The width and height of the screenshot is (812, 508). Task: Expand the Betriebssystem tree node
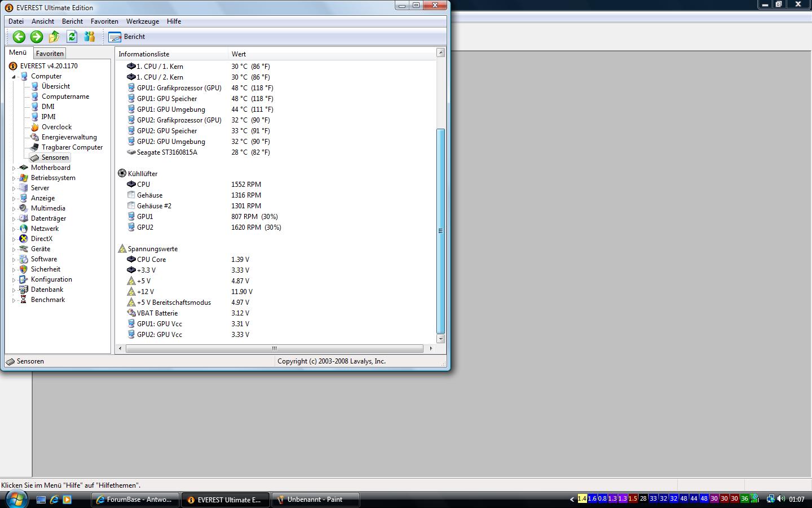point(14,178)
